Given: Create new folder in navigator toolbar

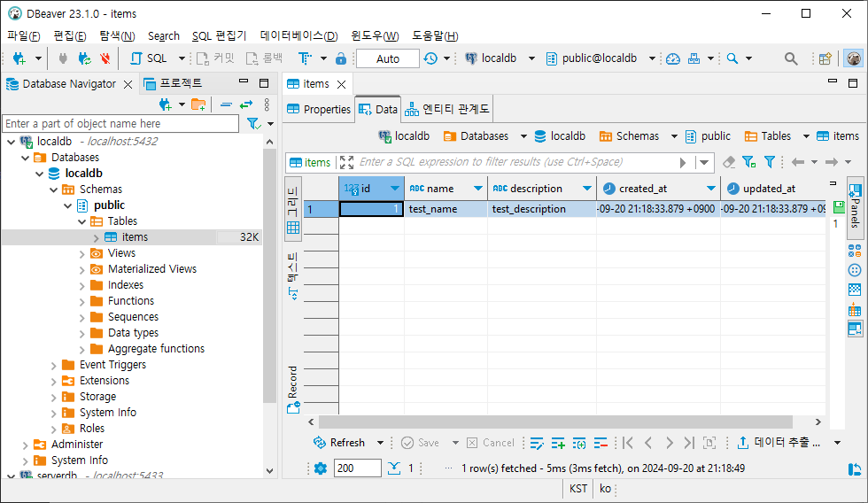Looking at the screenshot, I should coord(198,104).
